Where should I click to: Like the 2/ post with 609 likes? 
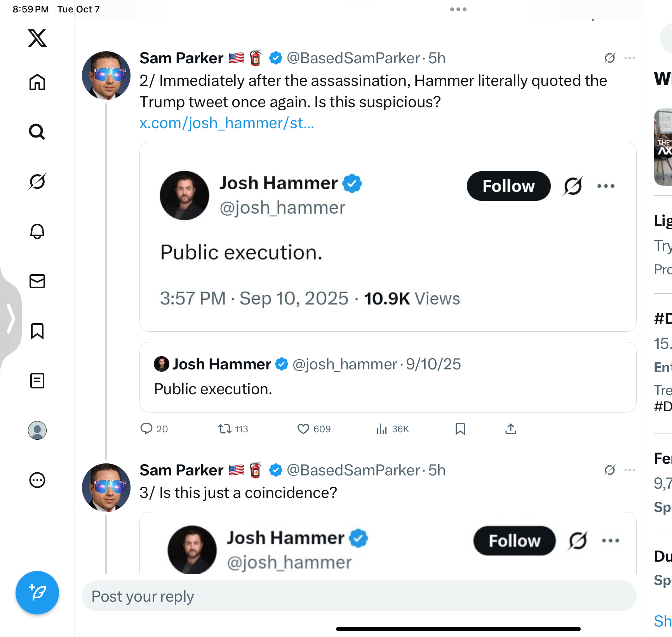[303, 429]
